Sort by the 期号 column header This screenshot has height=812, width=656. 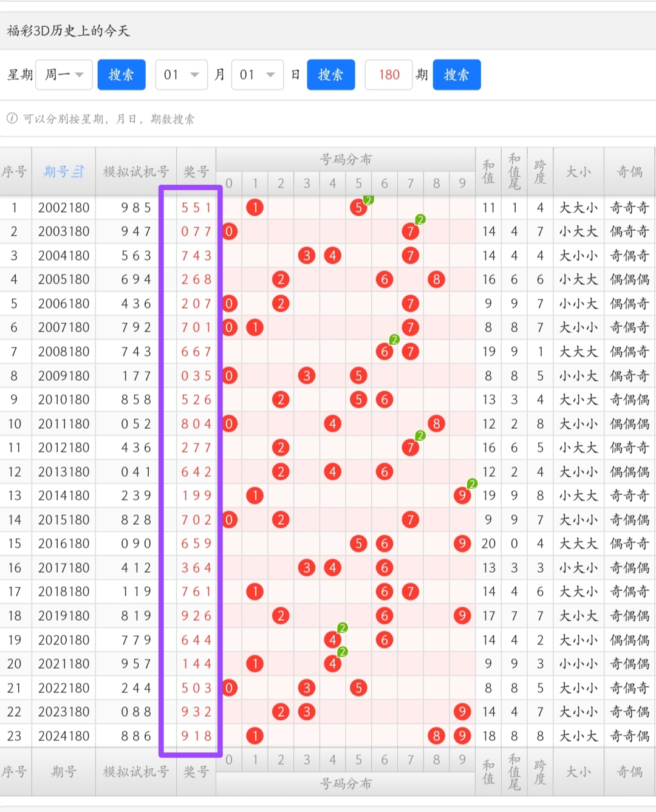[64, 172]
